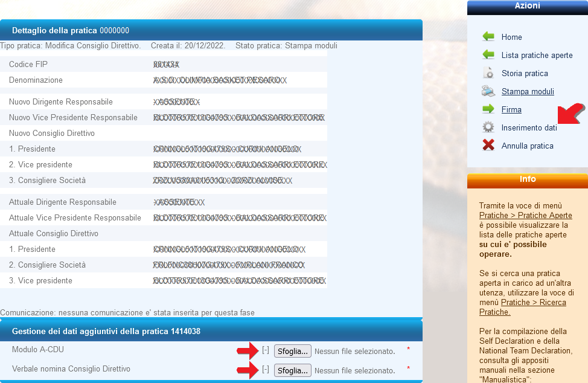The image size is (588, 383).
Task: Browse file for Verbale nomina Consiglio Direttivo
Action: tap(293, 370)
